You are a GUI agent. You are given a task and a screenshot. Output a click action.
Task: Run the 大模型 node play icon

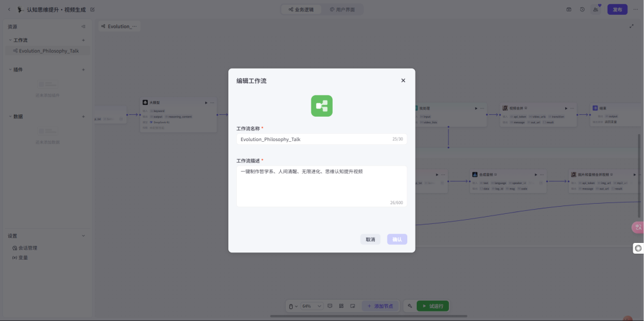pyautogui.click(x=206, y=102)
